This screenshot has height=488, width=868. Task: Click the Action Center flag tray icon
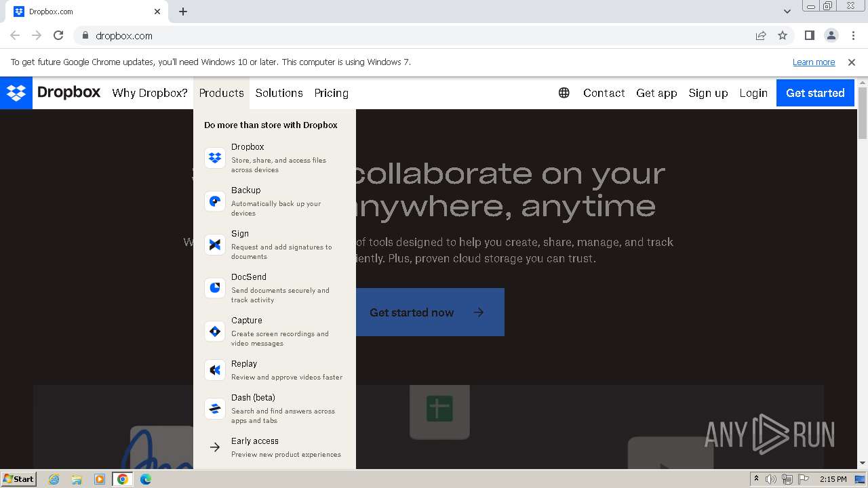point(804,479)
